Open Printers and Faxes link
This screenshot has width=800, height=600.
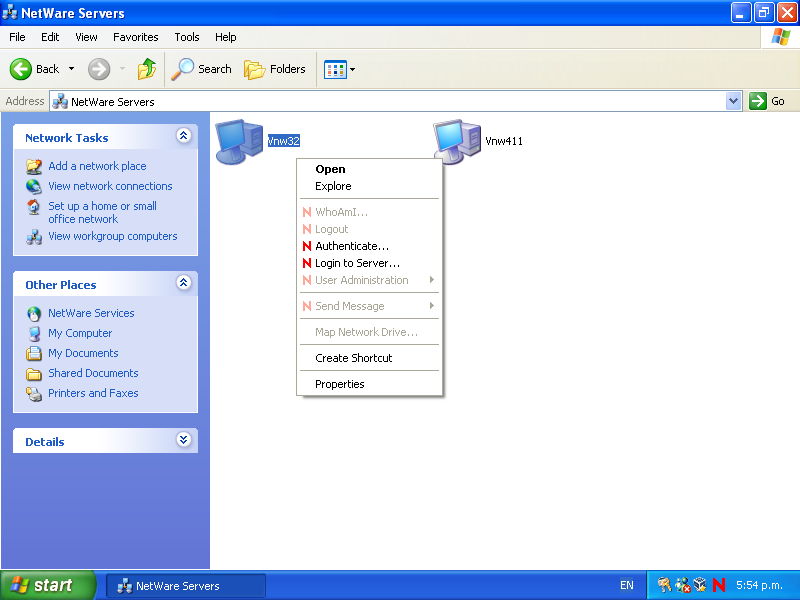(93, 393)
